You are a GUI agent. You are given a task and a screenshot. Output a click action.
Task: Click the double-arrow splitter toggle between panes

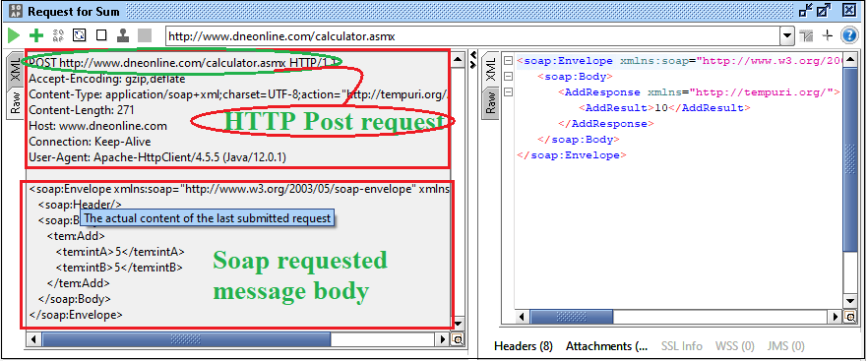[x=472, y=60]
